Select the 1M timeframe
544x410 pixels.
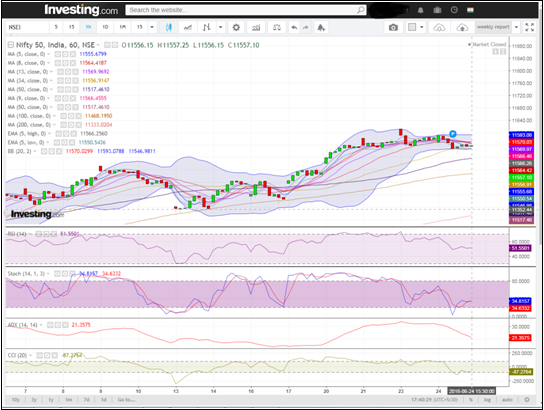pos(122,27)
